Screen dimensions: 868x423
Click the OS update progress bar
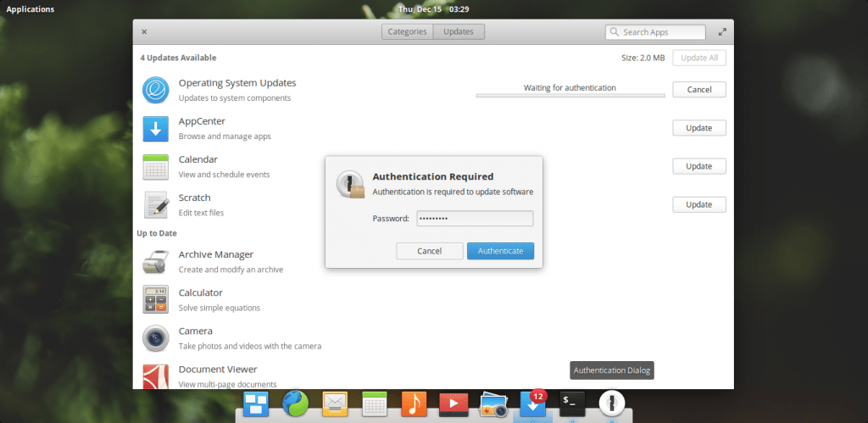click(x=569, y=96)
